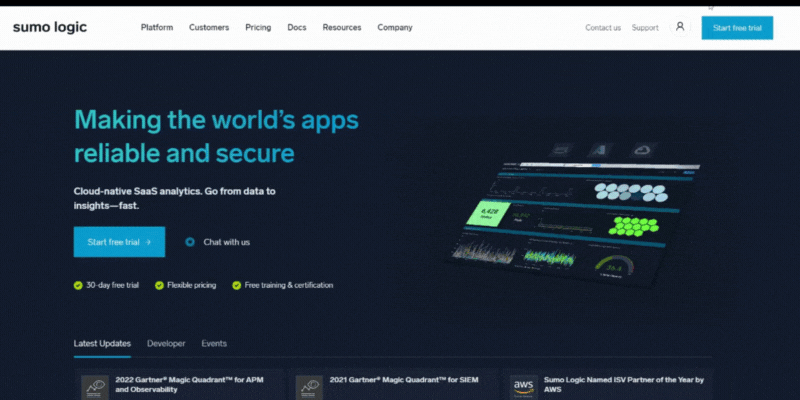This screenshot has height=400, width=800.
Task: Click the Cloud-native SaaS analytics subheading
Action: (x=174, y=198)
